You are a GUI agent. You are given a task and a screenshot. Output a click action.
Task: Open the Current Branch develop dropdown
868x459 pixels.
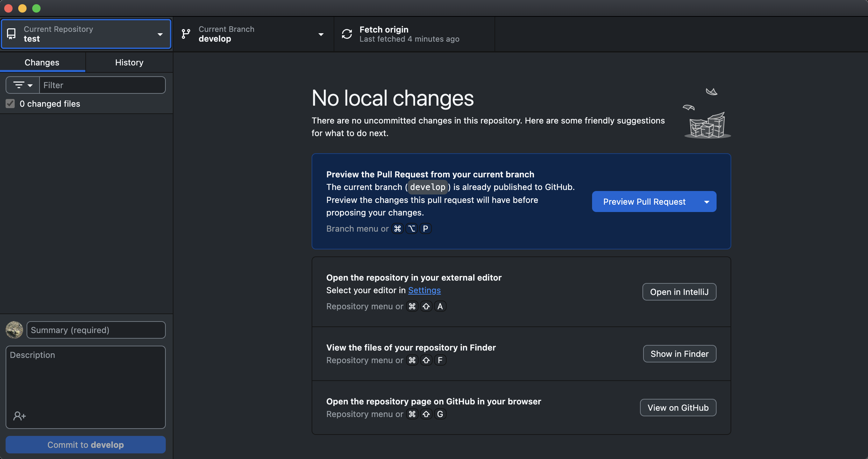point(321,34)
